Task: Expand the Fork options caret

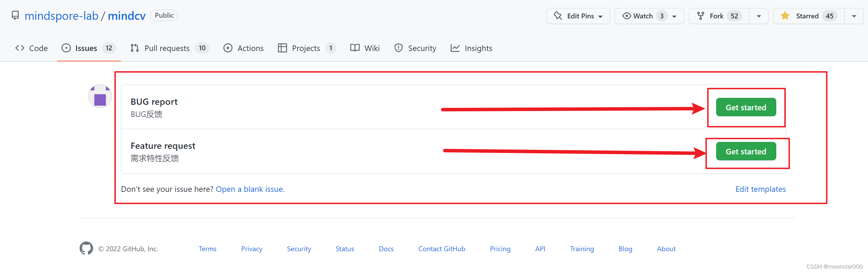Action: 759,16
